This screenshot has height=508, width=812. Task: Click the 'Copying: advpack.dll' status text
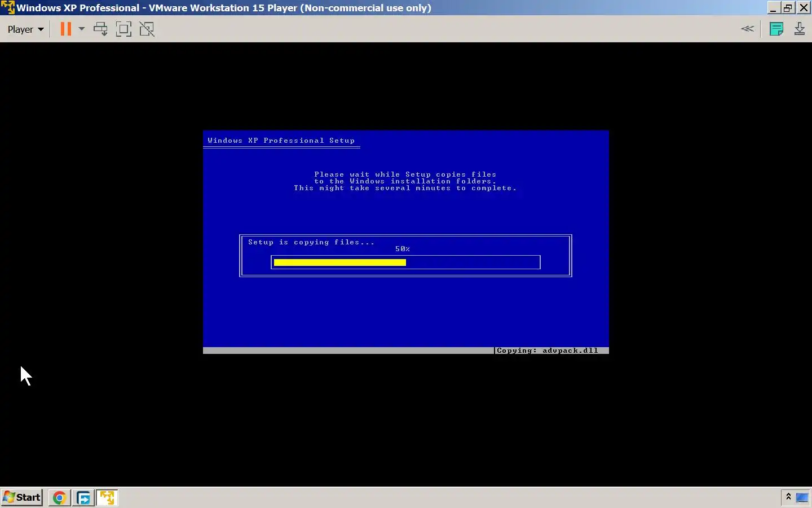coord(548,351)
